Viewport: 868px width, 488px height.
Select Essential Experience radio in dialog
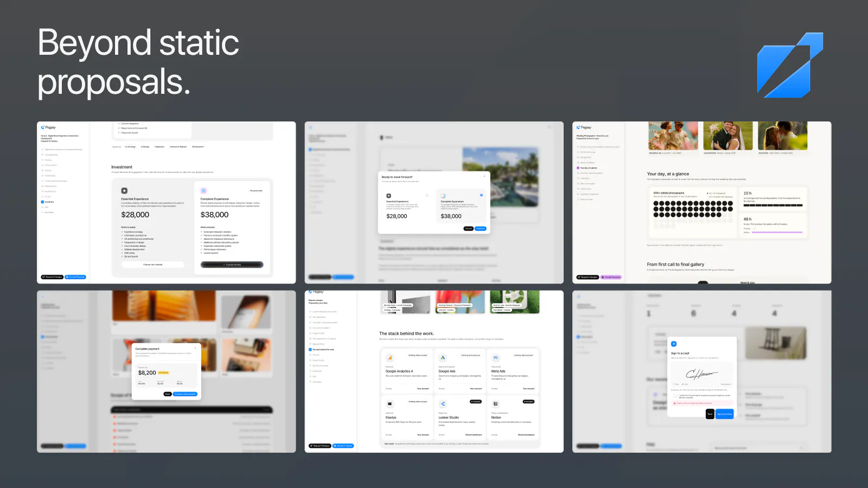point(427,195)
